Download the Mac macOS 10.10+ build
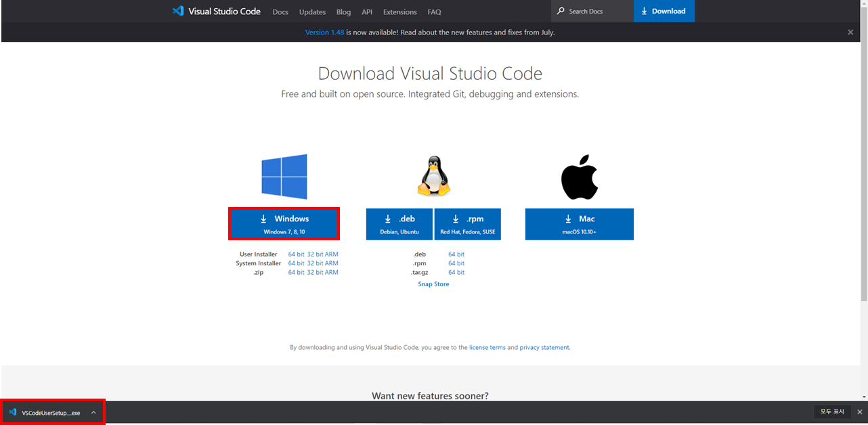This screenshot has width=868, height=425. (580, 224)
